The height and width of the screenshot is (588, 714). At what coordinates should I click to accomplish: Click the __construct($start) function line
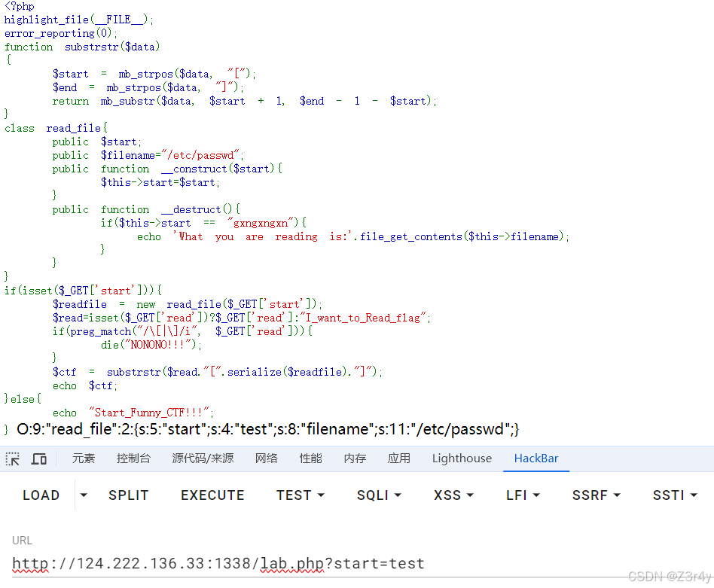[x=167, y=169]
